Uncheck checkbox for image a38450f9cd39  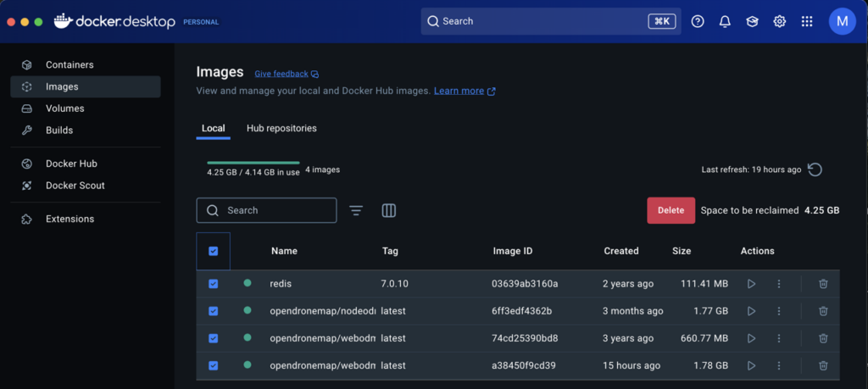pyautogui.click(x=213, y=366)
